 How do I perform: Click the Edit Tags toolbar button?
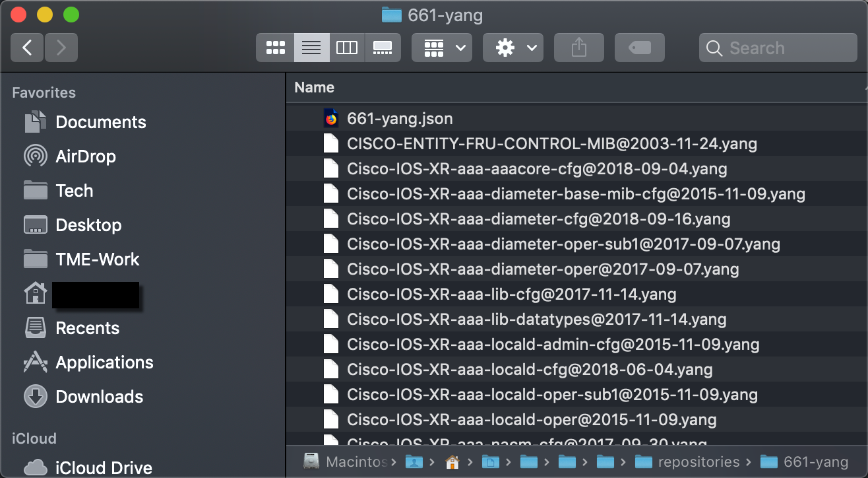tap(640, 48)
